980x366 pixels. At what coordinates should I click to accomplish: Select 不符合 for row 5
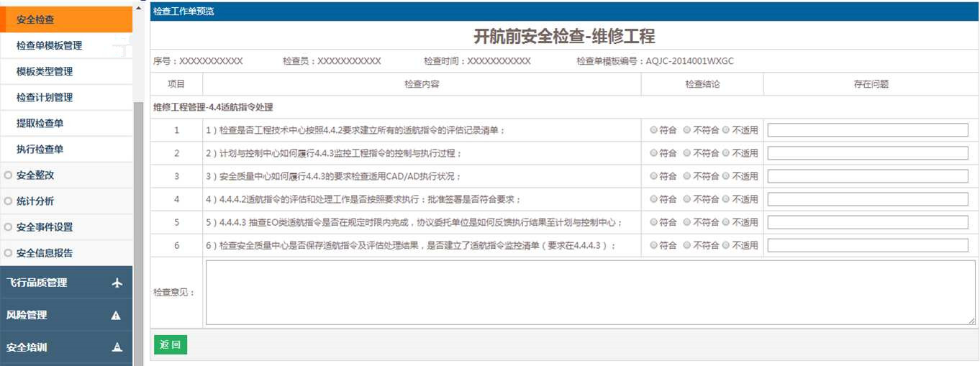click(x=686, y=222)
